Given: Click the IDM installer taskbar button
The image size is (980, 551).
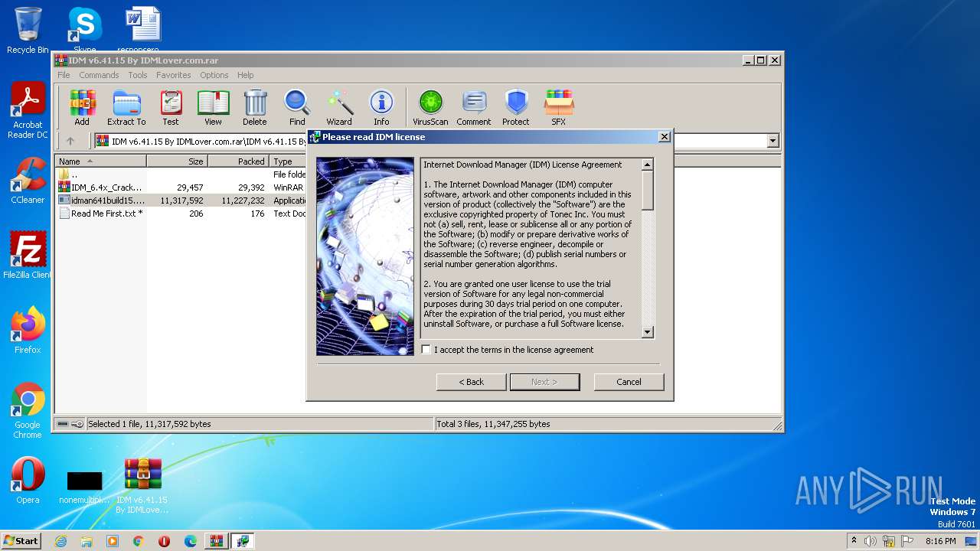Looking at the screenshot, I should pos(243,541).
